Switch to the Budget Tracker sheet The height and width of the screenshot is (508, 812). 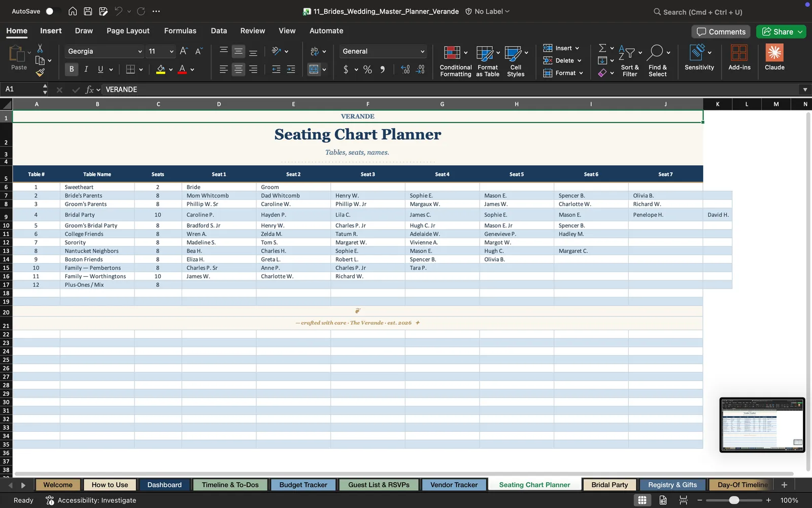pyautogui.click(x=303, y=485)
